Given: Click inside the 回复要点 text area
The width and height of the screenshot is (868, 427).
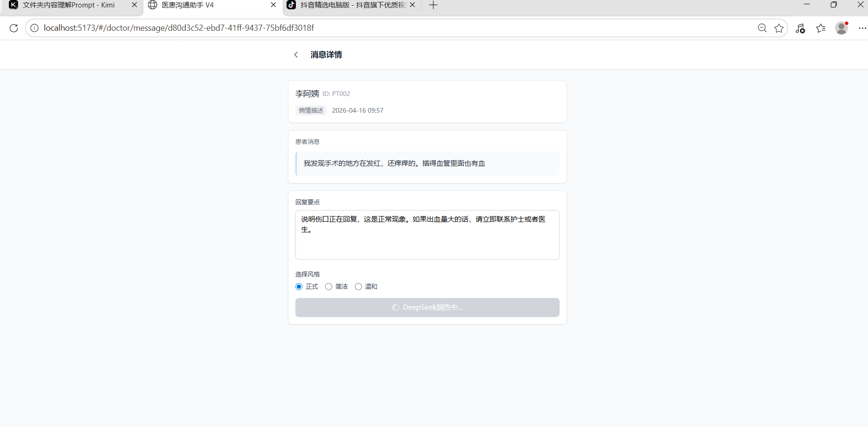Looking at the screenshot, I should tap(427, 242).
